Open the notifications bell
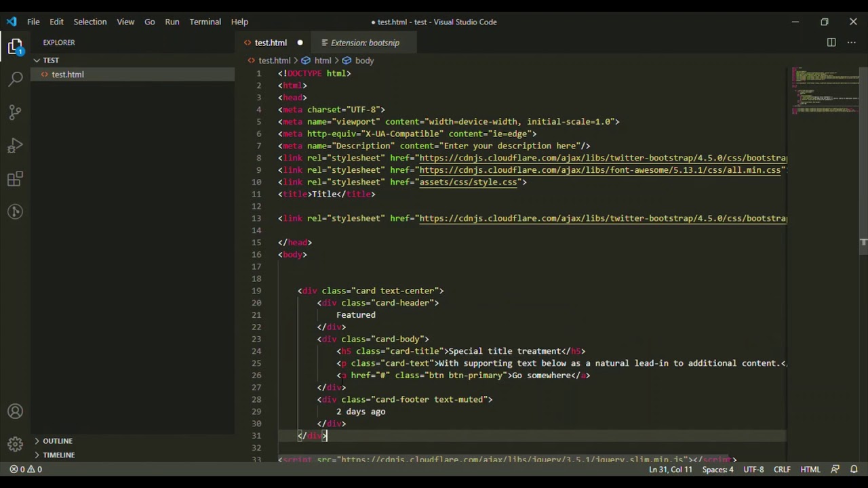868x488 pixels. (854, 469)
